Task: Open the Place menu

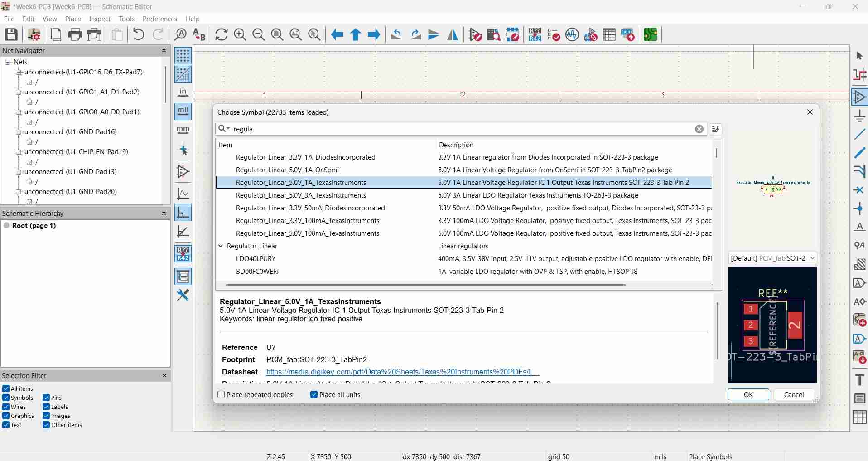Action: click(73, 19)
